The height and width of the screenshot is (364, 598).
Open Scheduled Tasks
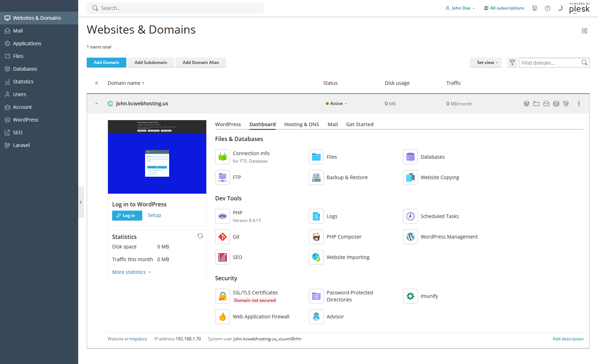pos(439,216)
